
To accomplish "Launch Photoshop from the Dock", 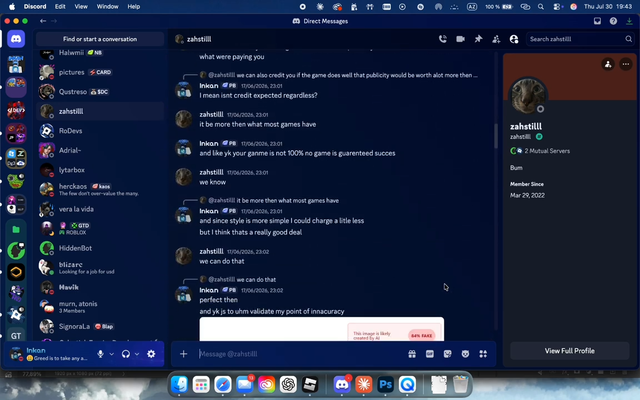I will 385,384.
